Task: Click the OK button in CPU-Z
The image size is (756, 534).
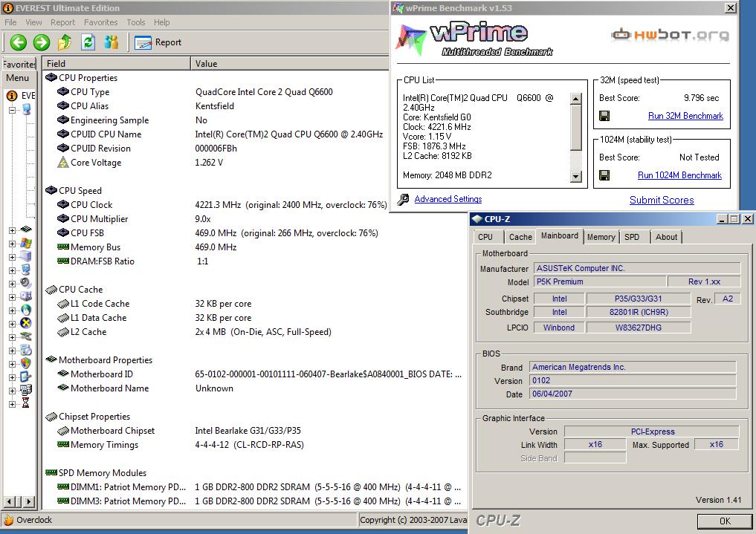Action: [725, 521]
